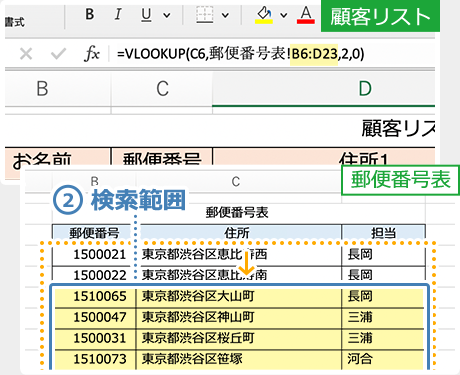Apply red font color
Viewport: 460px width, 375px height.
click(306, 15)
